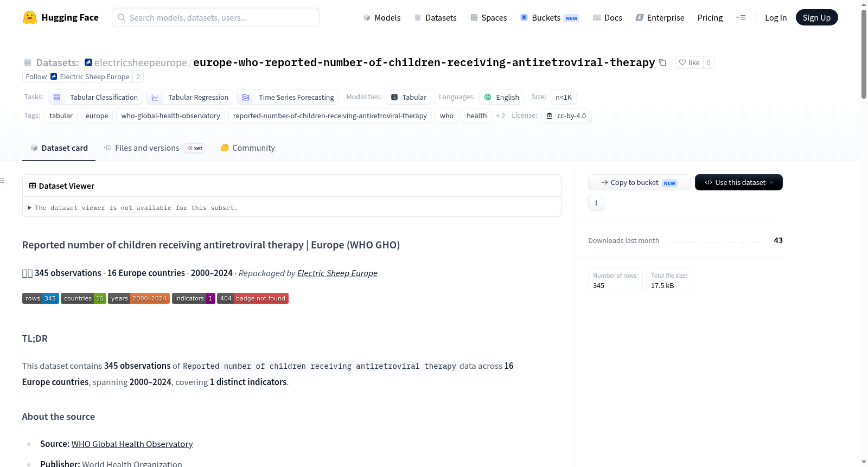The image size is (868, 467).
Task: Click the like count 0
Action: [x=709, y=62]
